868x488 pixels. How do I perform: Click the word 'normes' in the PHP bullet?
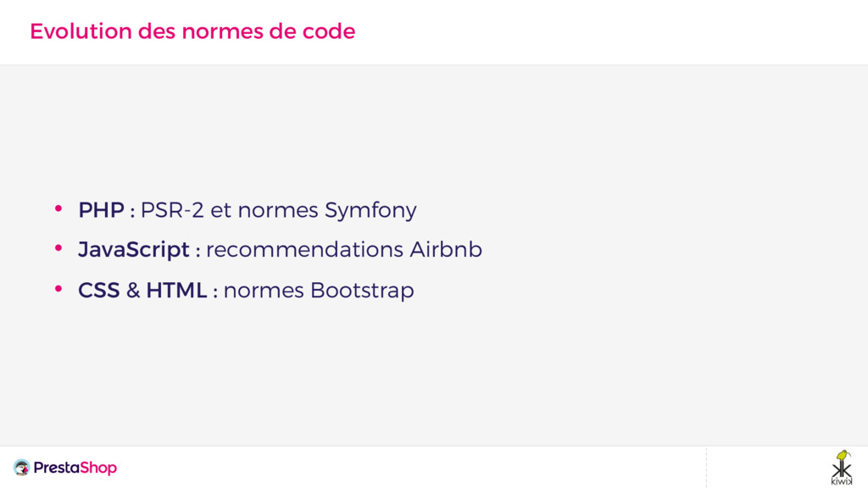[x=277, y=209]
